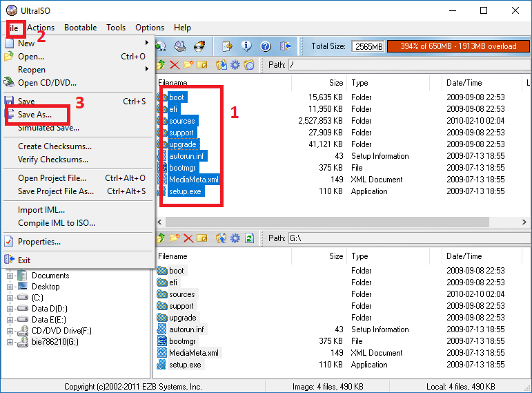Expand the Documents tree node
This screenshot has height=393, width=532.
point(10,276)
